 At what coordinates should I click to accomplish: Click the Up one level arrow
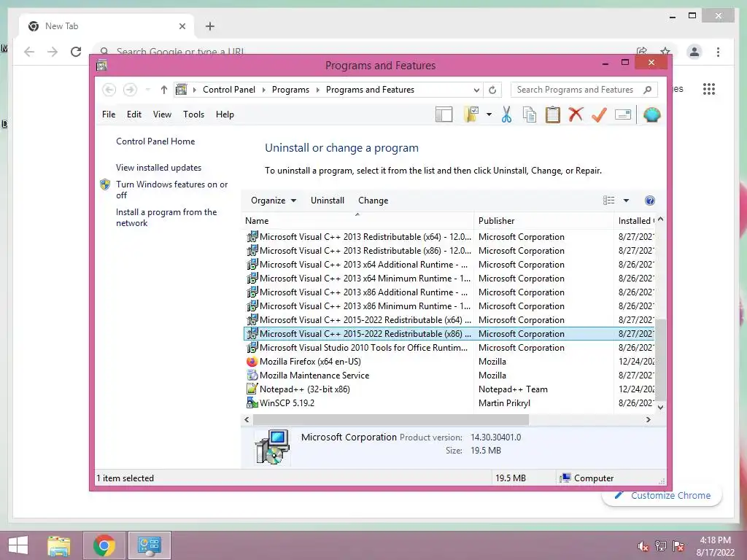coord(164,90)
